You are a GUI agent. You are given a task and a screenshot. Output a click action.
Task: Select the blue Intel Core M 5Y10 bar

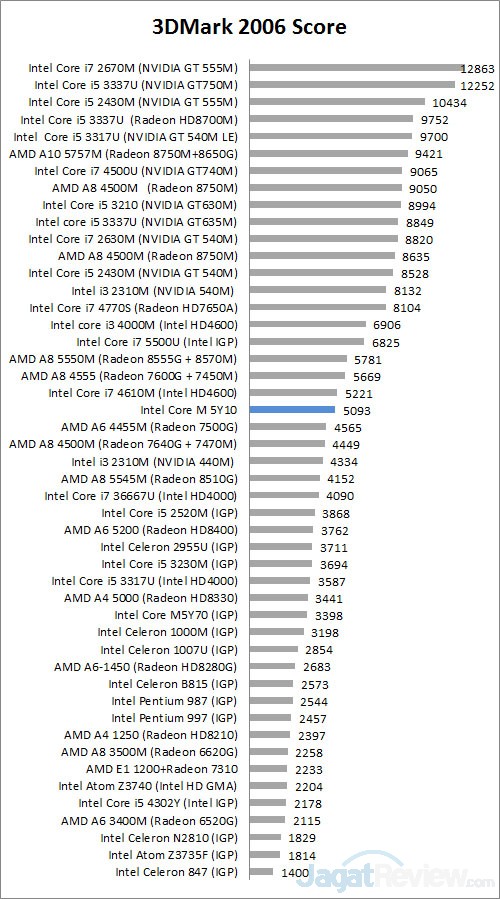[292, 410]
